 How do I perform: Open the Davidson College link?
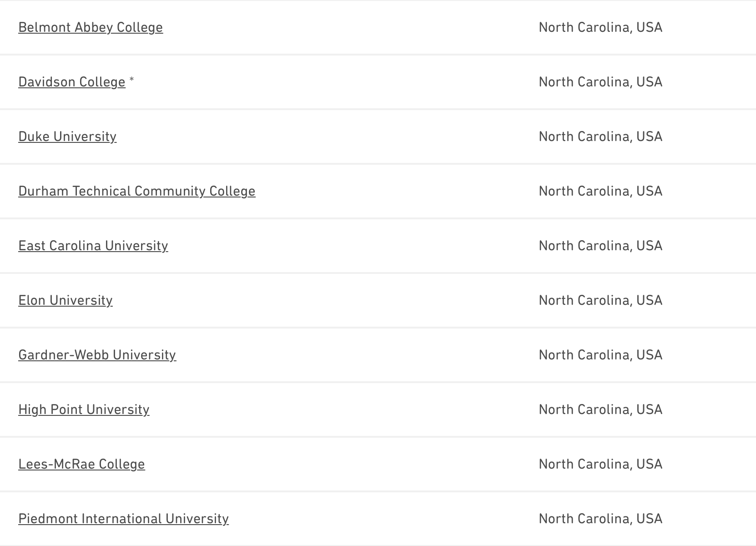click(x=72, y=82)
